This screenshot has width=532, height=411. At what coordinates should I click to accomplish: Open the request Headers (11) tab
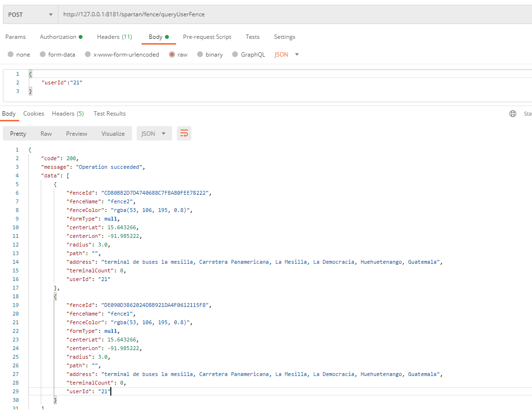pyautogui.click(x=114, y=37)
